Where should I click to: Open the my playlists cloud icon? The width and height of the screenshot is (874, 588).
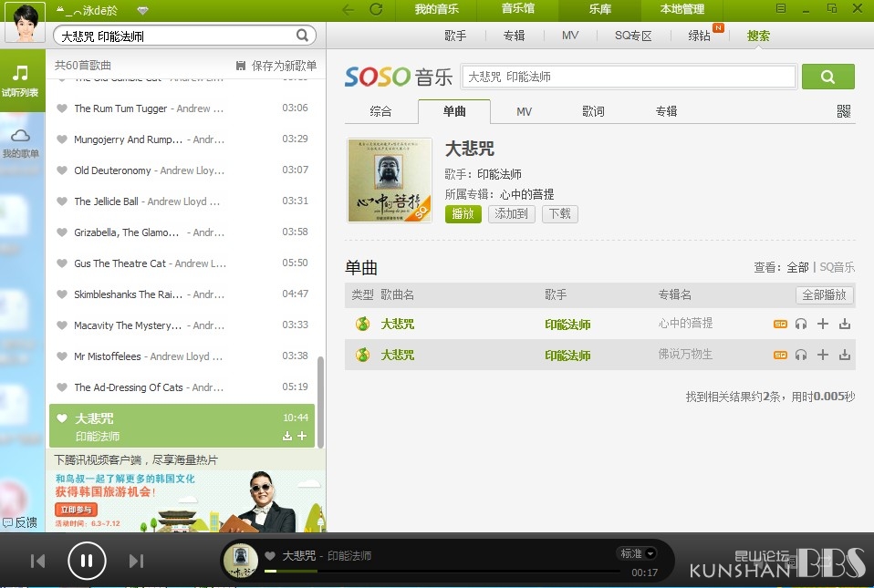[21, 143]
